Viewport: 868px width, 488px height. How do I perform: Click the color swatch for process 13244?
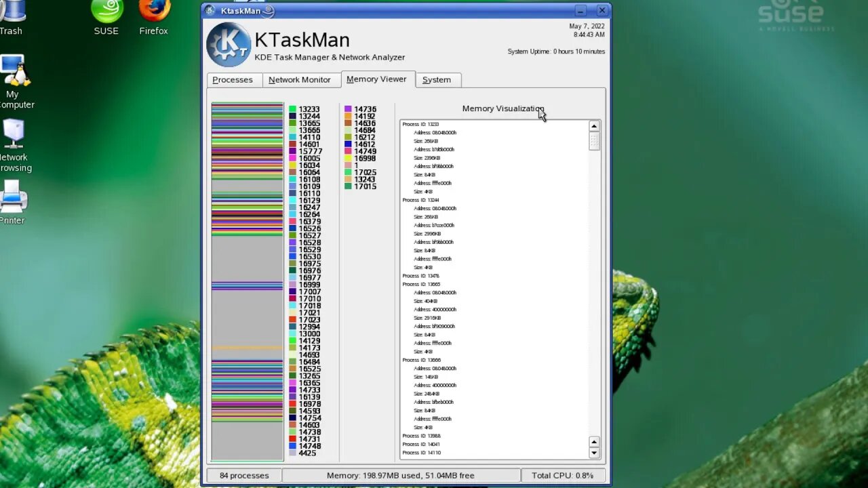point(292,116)
